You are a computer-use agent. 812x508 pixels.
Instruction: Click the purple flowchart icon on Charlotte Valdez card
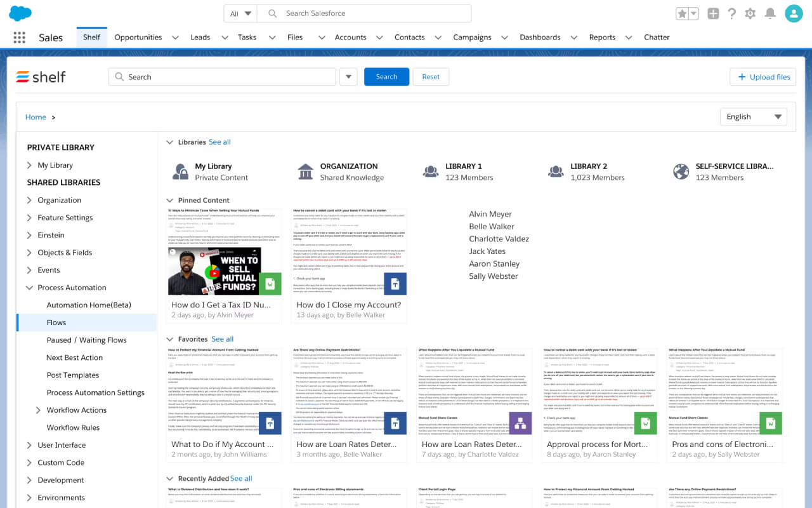[x=520, y=423]
